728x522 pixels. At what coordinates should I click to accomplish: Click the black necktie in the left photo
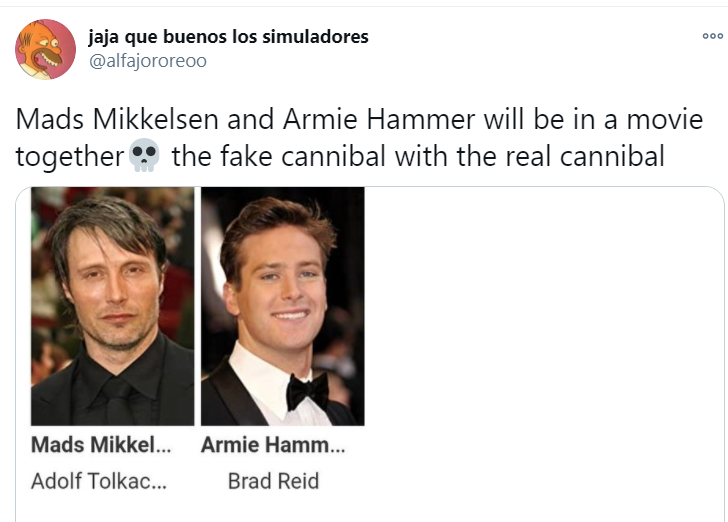[116, 400]
